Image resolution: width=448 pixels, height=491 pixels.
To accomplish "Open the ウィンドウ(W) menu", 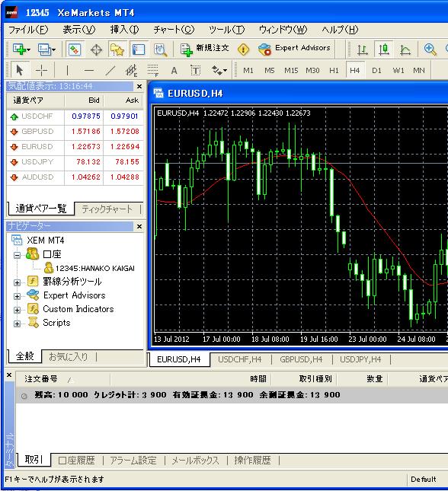I will point(283,30).
